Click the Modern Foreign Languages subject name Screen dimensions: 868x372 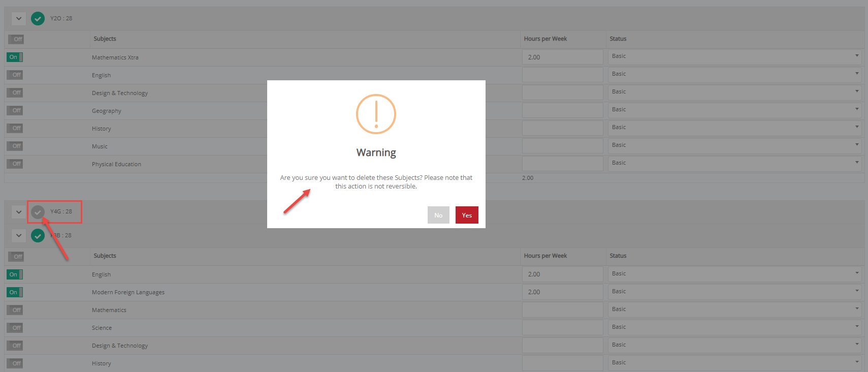point(128,292)
